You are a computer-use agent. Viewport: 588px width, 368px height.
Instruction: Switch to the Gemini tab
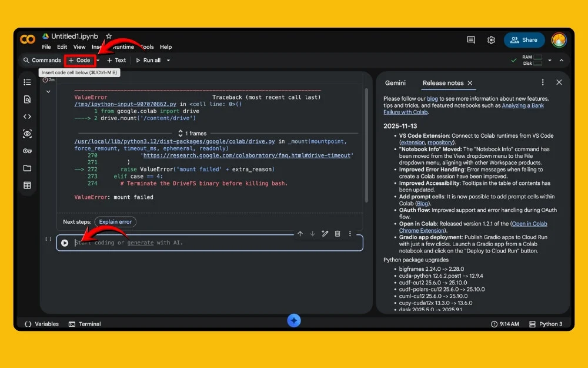point(396,83)
